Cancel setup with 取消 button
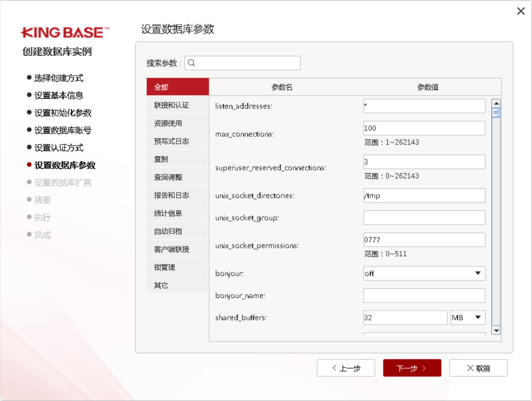The width and height of the screenshot is (532, 401). point(478,368)
